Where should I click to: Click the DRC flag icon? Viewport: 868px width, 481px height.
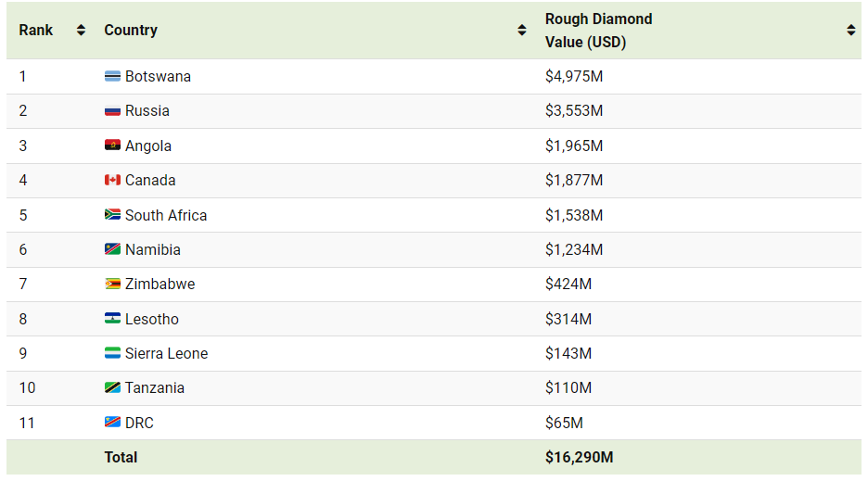(x=112, y=423)
